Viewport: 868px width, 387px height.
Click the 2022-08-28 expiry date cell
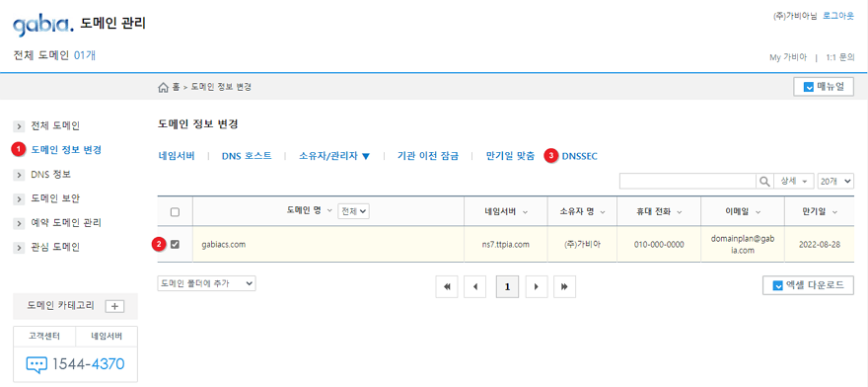pyautogui.click(x=820, y=244)
